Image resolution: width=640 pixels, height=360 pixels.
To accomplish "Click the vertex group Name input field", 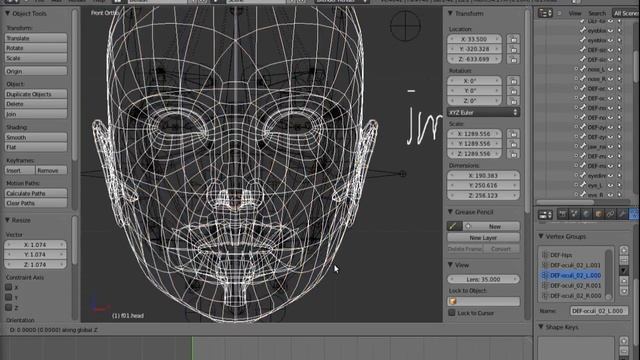I will click(599, 311).
